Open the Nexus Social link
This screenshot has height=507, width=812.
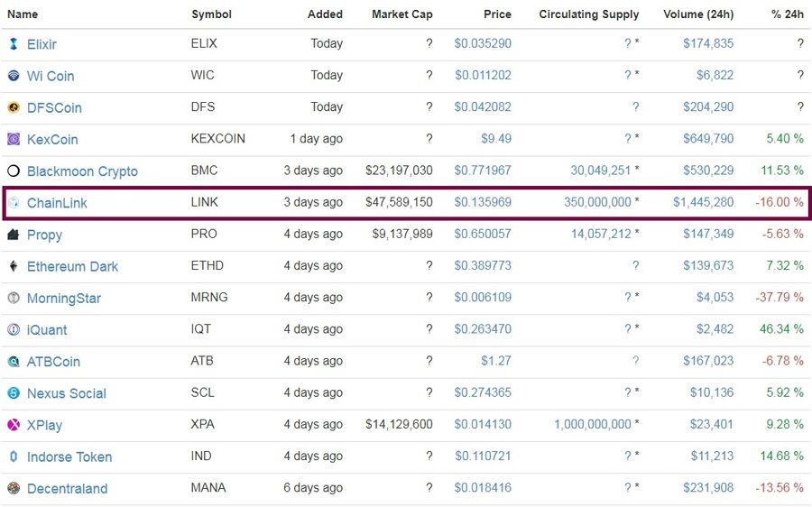point(66,393)
